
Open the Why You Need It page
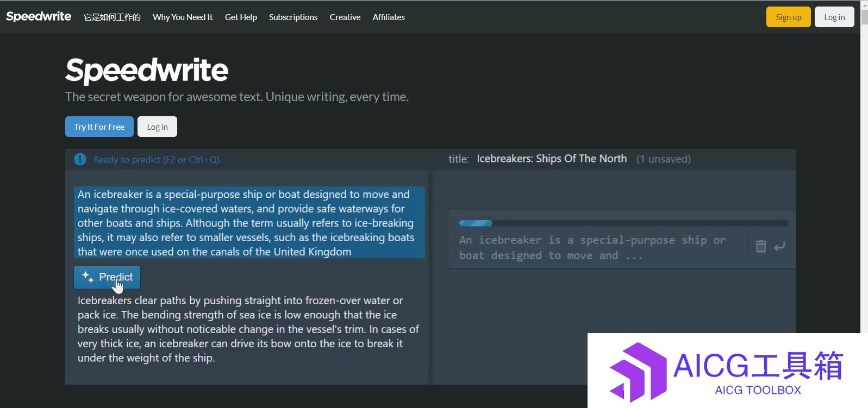pos(183,17)
